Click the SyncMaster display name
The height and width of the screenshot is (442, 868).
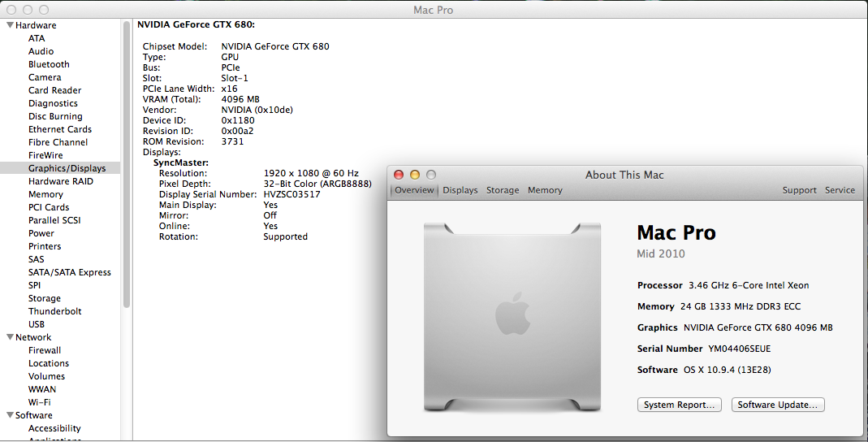[x=181, y=162]
